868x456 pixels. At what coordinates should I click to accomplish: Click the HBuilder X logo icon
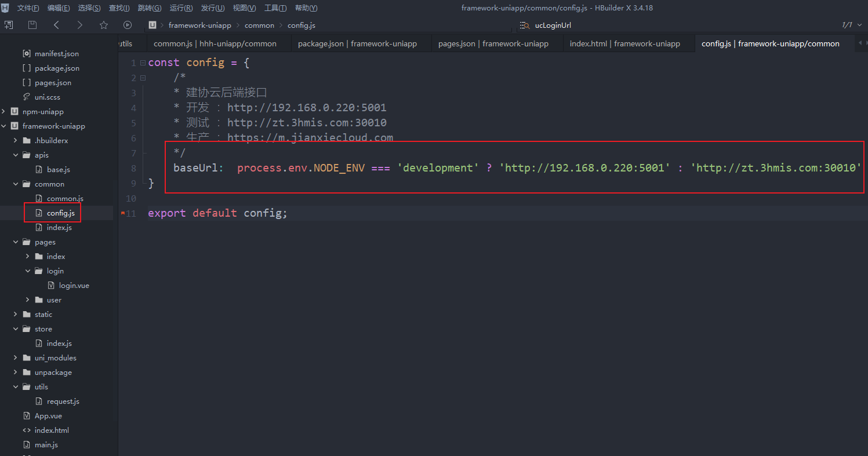pos(5,8)
